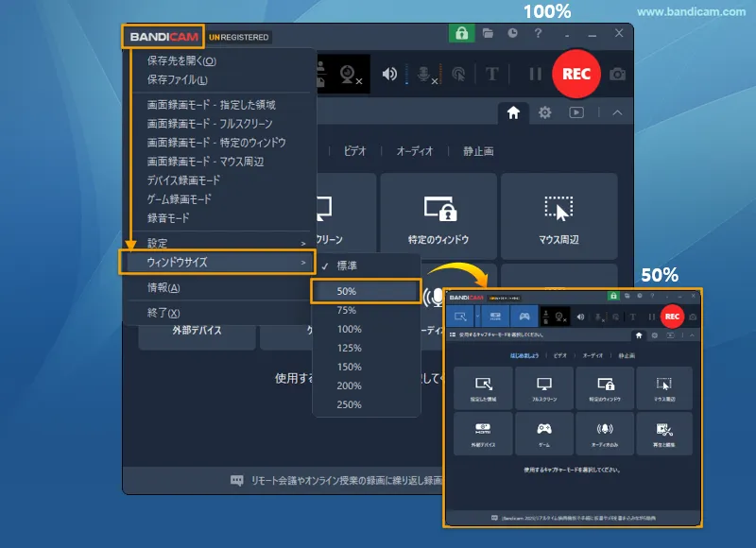756x548 pixels.
Task: Choose 終了(X) menu item
Action: click(163, 313)
